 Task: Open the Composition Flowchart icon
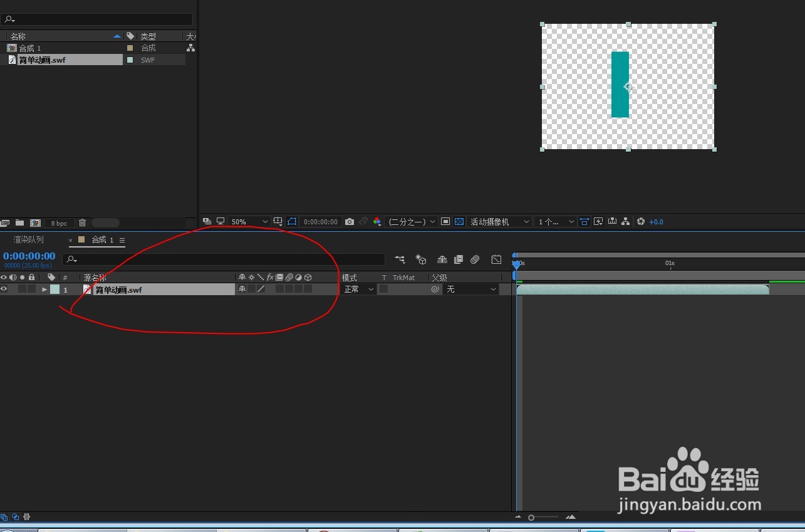point(625,221)
